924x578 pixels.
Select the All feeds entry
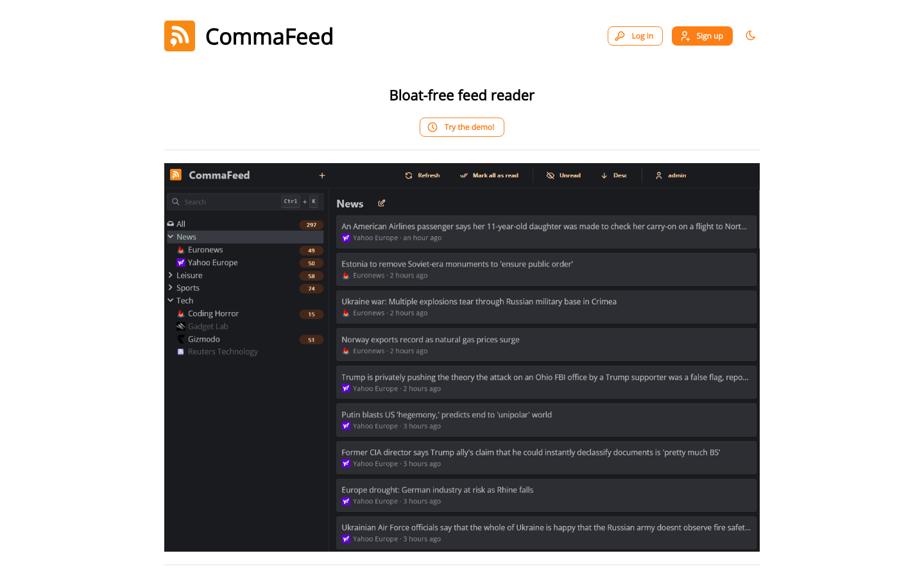[x=181, y=223]
